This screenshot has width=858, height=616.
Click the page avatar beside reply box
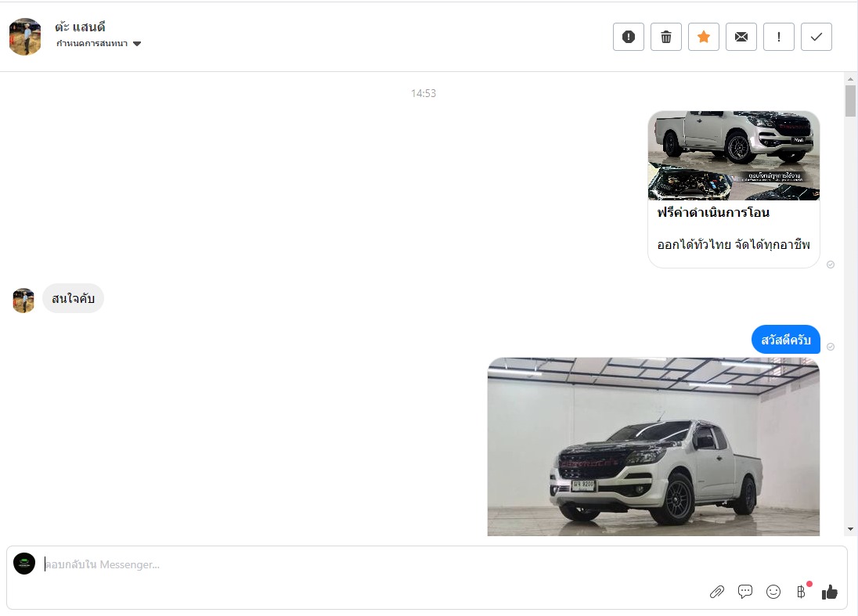coord(24,564)
